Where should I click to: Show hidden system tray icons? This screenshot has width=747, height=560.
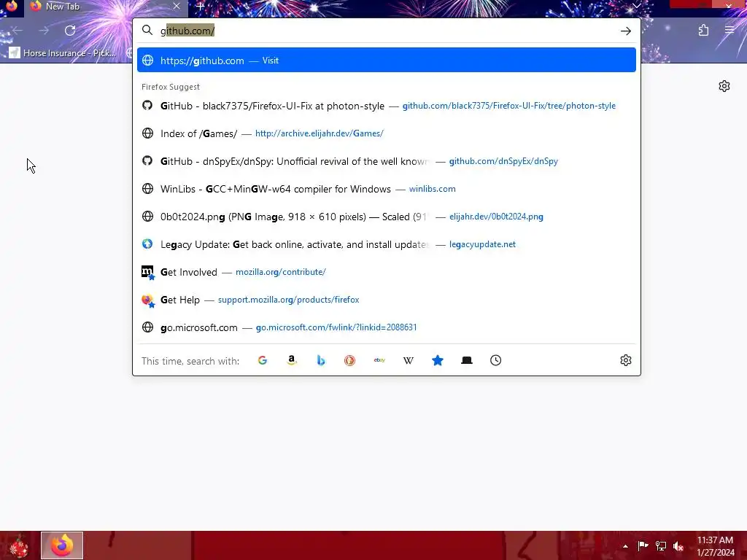click(x=625, y=546)
